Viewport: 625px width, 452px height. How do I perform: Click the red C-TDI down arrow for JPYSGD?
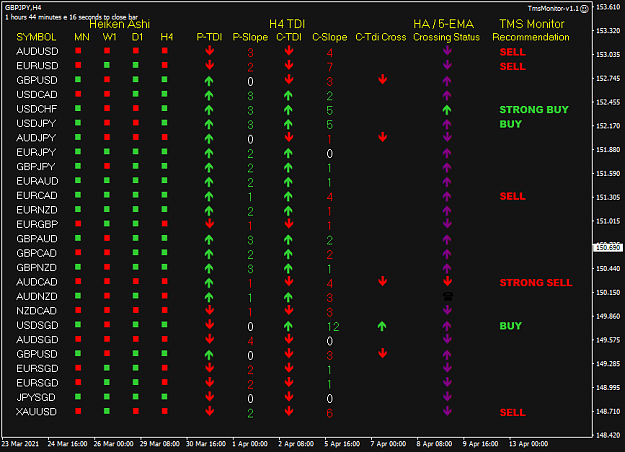(x=289, y=397)
